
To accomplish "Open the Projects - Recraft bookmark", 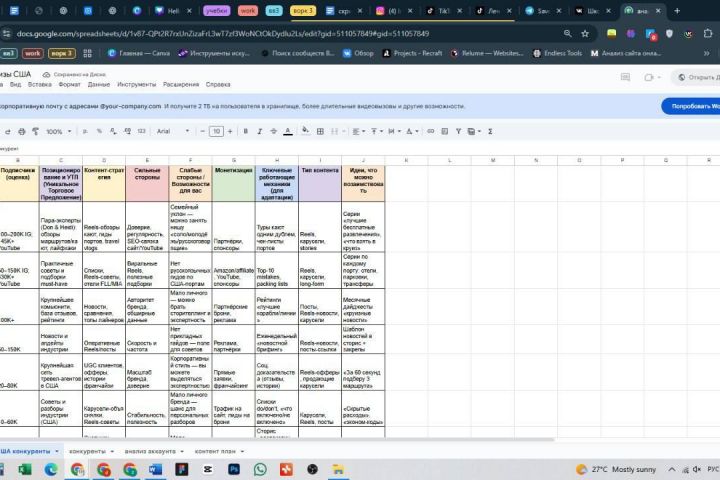I will tap(412, 53).
